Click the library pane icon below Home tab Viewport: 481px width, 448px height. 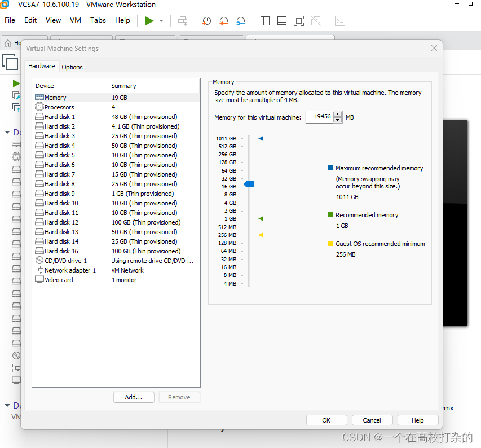point(10,62)
